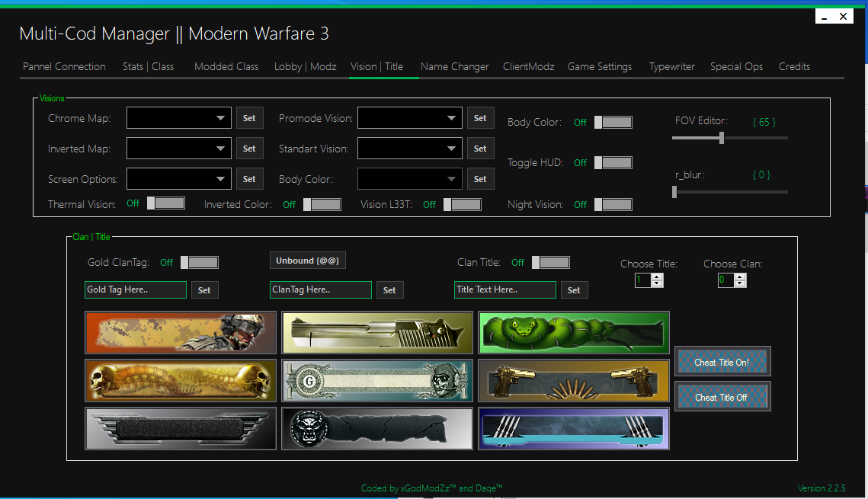Toggle Thermal Vision on

pyautogui.click(x=165, y=202)
